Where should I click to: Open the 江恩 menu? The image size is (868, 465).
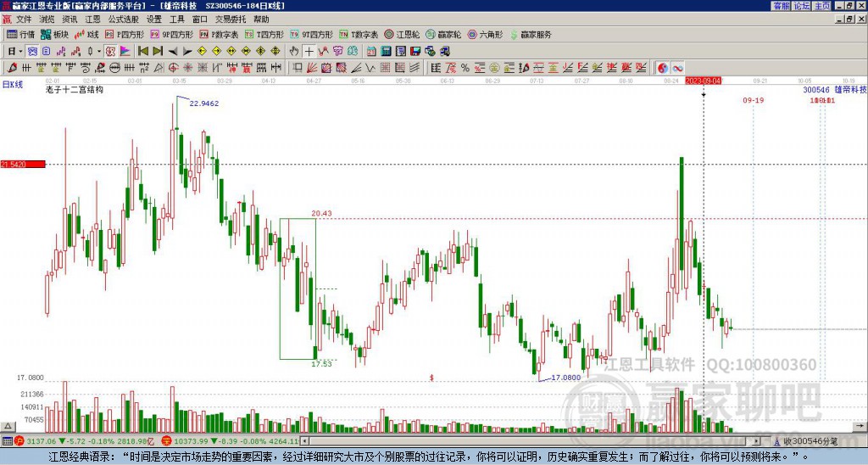tap(92, 20)
